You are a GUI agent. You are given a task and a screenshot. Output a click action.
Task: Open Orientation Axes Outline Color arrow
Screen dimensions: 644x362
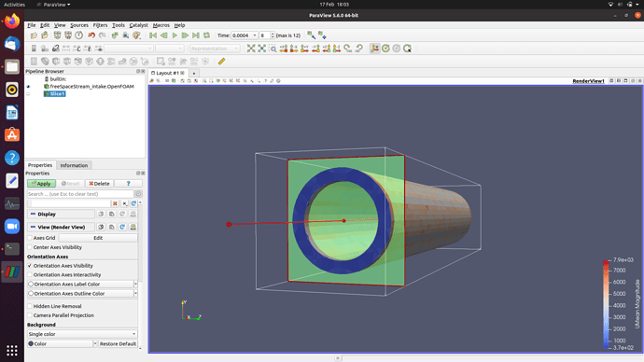[x=135, y=294]
